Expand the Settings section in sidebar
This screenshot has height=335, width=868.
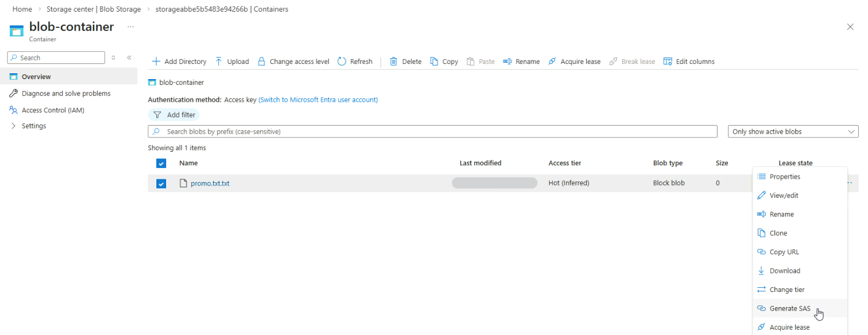pyautogui.click(x=14, y=126)
